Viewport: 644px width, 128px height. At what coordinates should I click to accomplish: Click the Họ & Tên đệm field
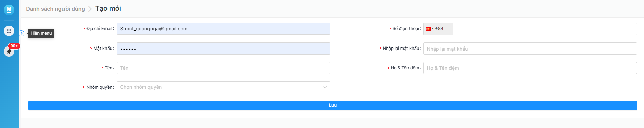(530, 68)
